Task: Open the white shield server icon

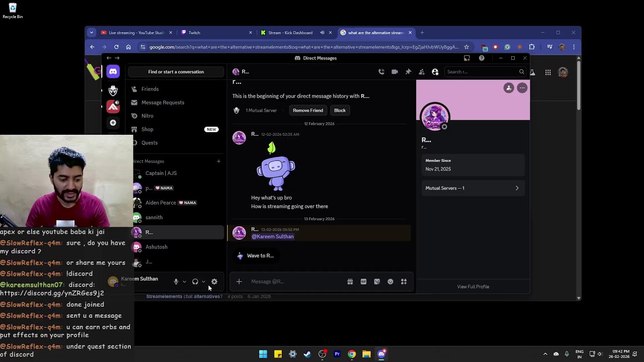Action: click(113, 90)
